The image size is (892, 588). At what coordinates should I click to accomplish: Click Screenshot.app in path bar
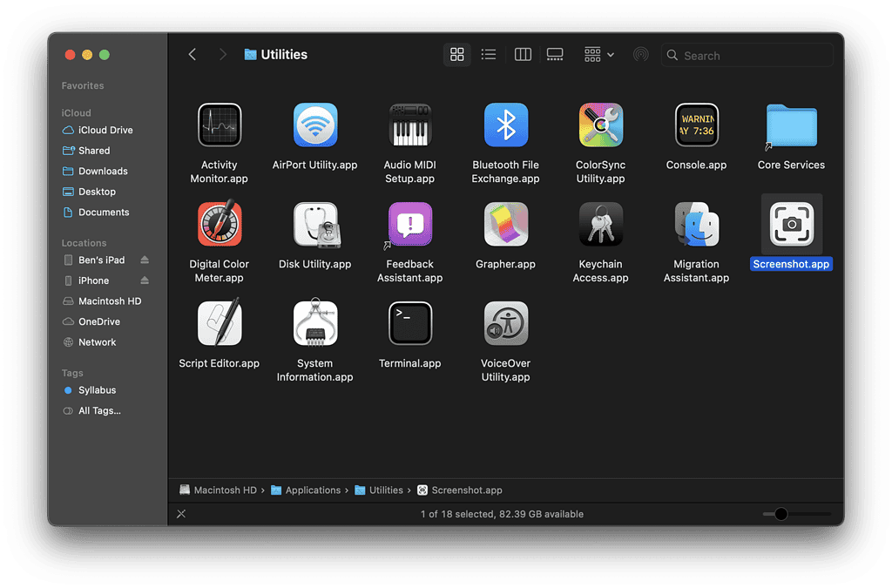(x=460, y=490)
